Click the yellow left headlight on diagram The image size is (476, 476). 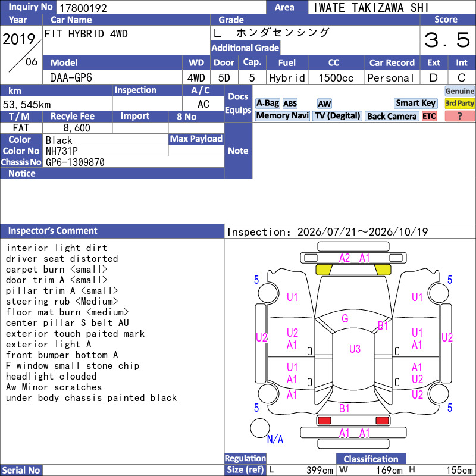[x=324, y=270]
